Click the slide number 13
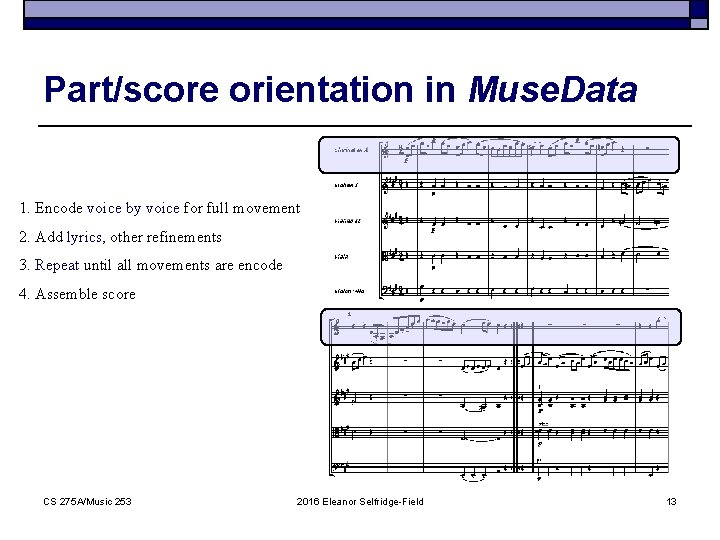Image resolution: width=720 pixels, height=540 pixels. [671, 501]
